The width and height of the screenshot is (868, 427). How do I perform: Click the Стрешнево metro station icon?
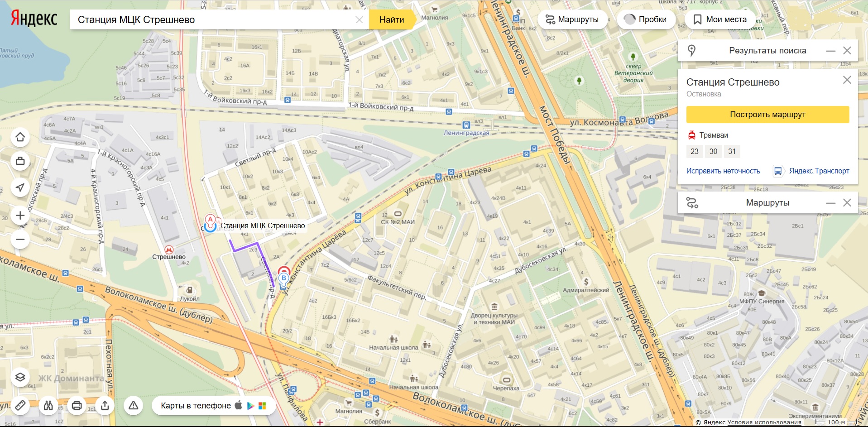coord(169,249)
